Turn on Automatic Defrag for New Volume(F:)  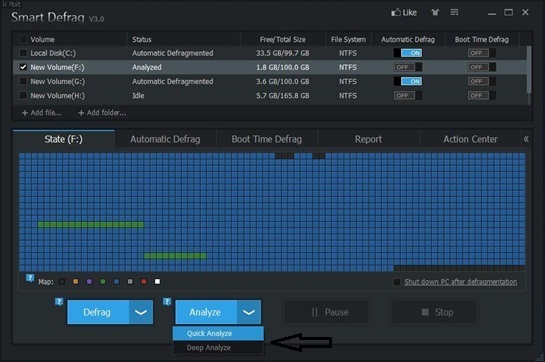point(408,67)
